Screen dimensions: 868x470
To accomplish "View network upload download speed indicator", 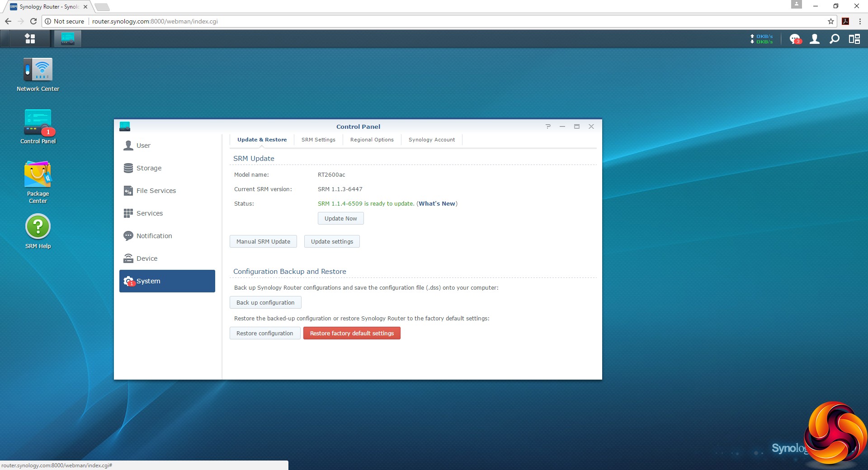I will tap(762, 39).
